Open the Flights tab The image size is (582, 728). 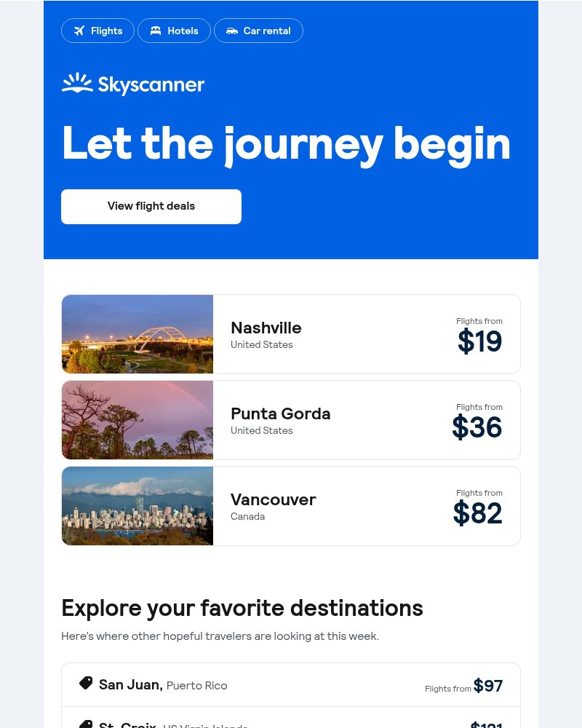98,31
